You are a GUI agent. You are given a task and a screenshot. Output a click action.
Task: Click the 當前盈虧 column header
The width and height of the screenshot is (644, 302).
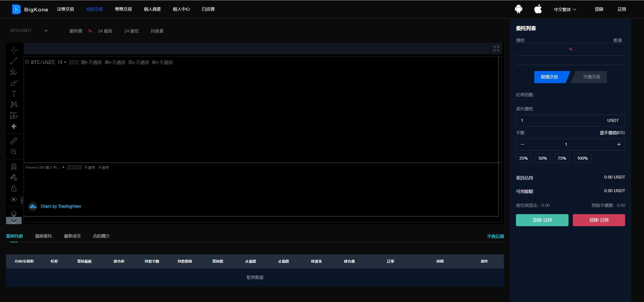[84, 261]
